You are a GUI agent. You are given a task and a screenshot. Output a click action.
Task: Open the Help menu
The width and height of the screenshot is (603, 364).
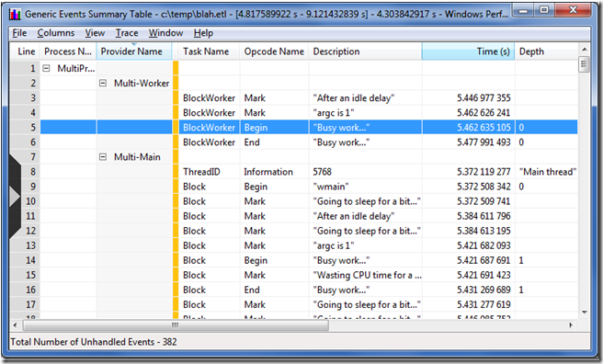pos(203,33)
